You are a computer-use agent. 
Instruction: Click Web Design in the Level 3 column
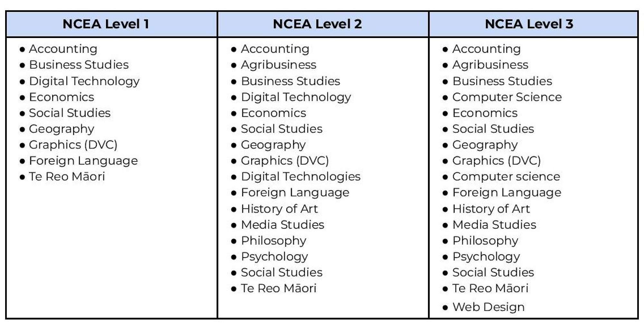click(488, 307)
